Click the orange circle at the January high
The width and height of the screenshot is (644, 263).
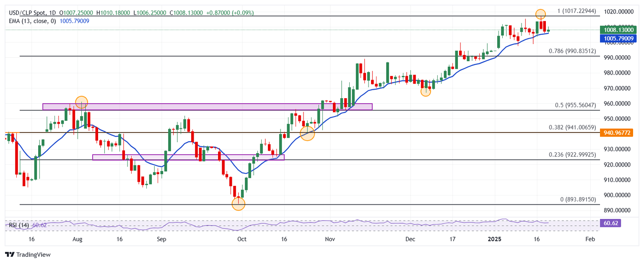[x=541, y=14]
